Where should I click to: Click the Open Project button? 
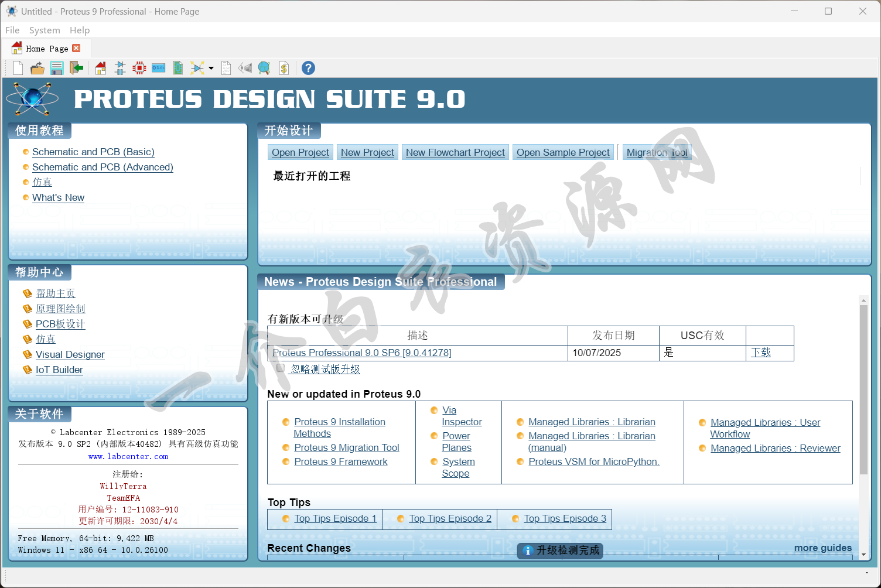301,152
